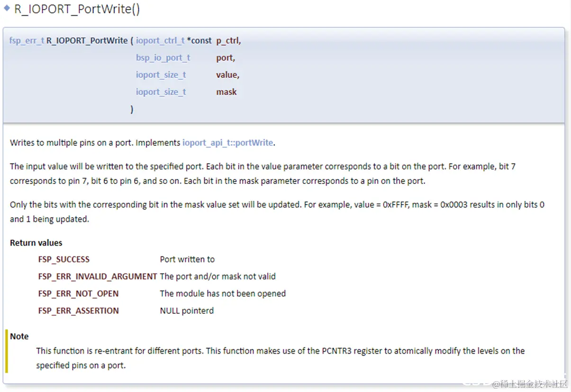Click the Return values heading

(x=36, y=243)
